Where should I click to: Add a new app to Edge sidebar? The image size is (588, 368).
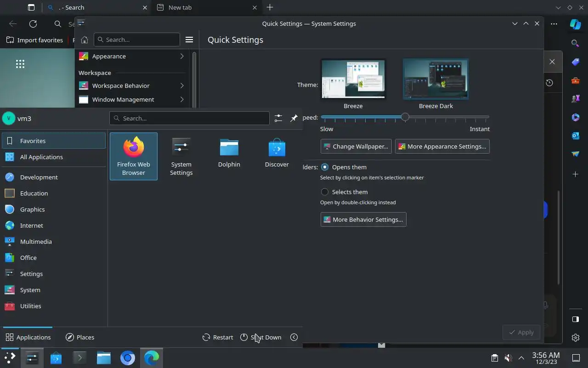click(x=576, y=174)
